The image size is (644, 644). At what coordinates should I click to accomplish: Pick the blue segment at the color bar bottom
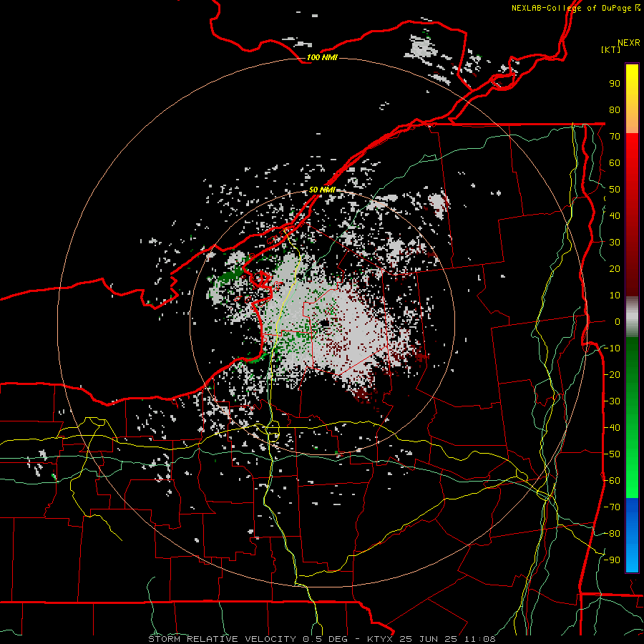pos(632,535)
